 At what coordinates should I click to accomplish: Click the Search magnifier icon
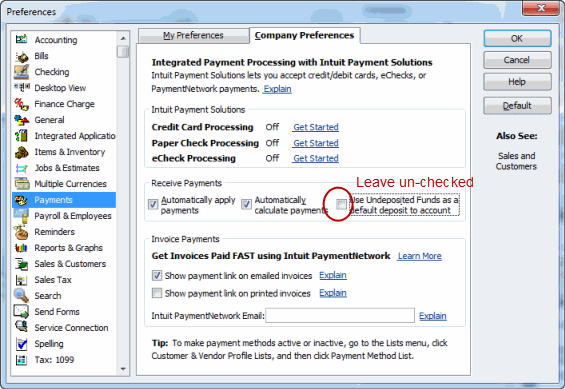(x=22, y=295)
